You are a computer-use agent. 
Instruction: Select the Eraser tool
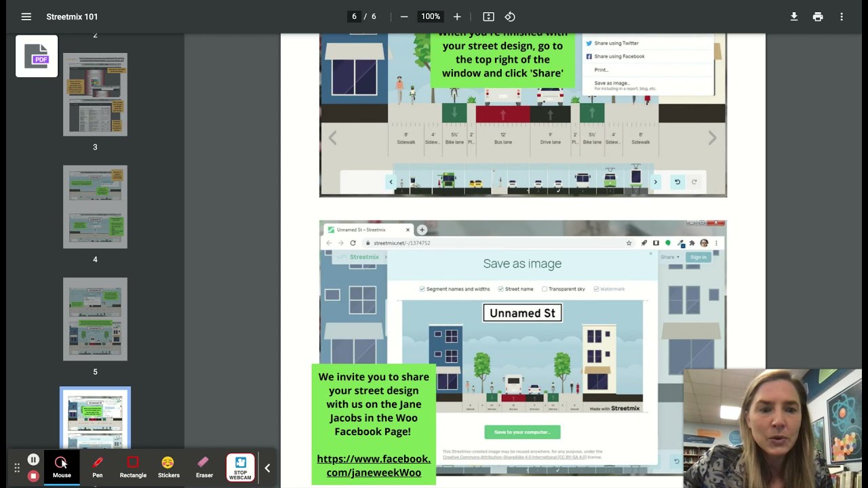(204, 467)
